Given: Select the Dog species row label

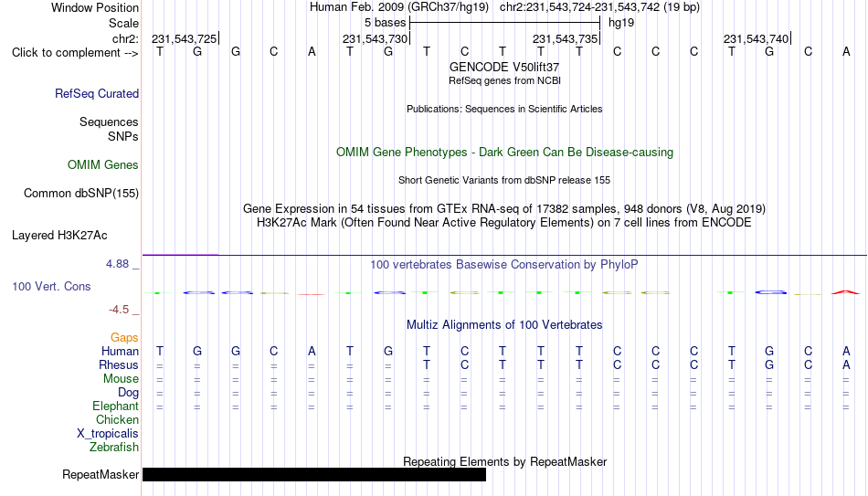Looking at the screenshot, I should tap(129, 393).
